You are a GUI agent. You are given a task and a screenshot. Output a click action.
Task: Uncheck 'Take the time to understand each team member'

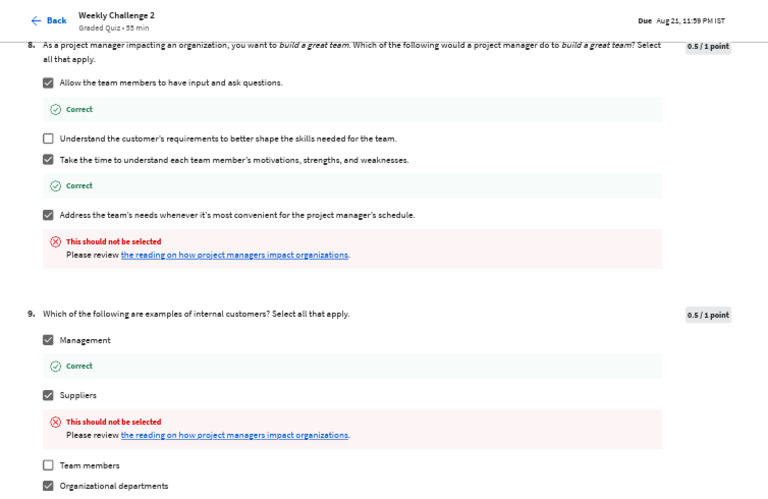[48, 160]
